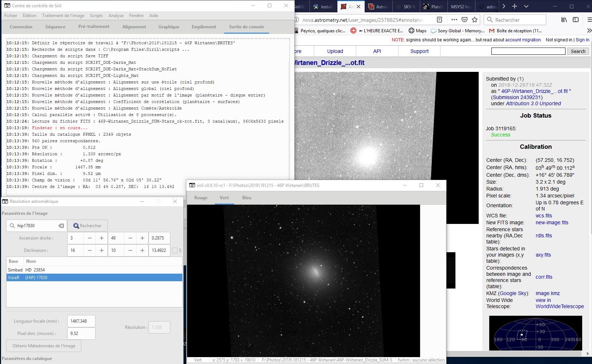
Task: Select the Sortie de console tab
Action: (x=247, y=27)
